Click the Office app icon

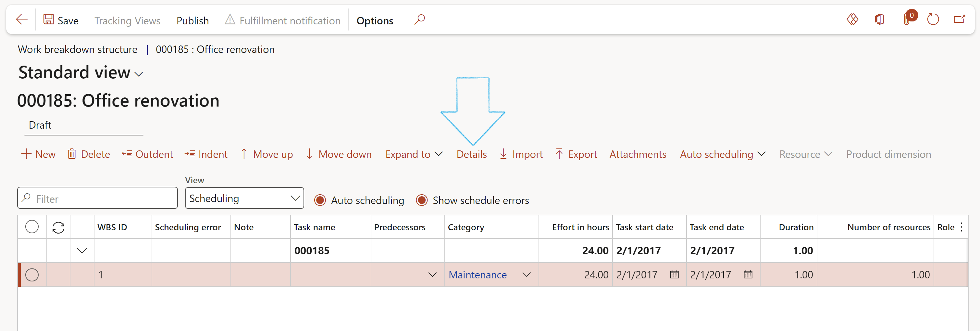(879, 19)
